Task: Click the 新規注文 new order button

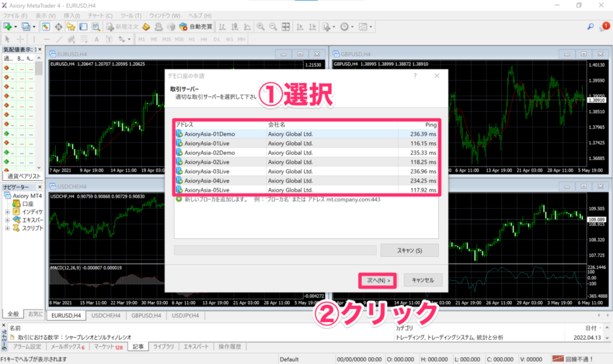Action: coord(122,26)
